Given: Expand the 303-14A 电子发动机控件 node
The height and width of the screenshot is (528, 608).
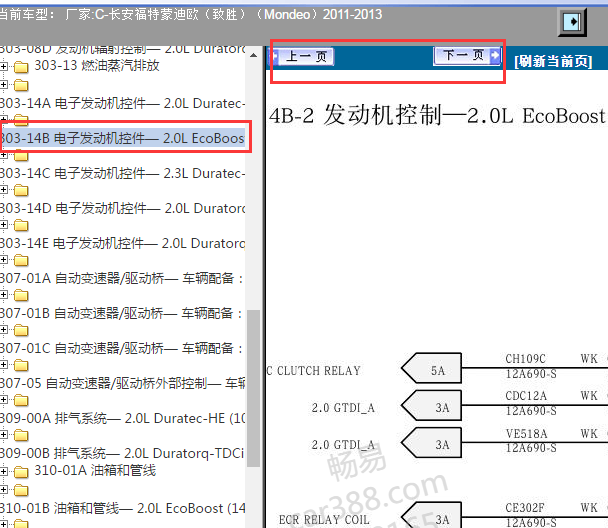Looking at the screenshot, I should (x=3, y=85).
